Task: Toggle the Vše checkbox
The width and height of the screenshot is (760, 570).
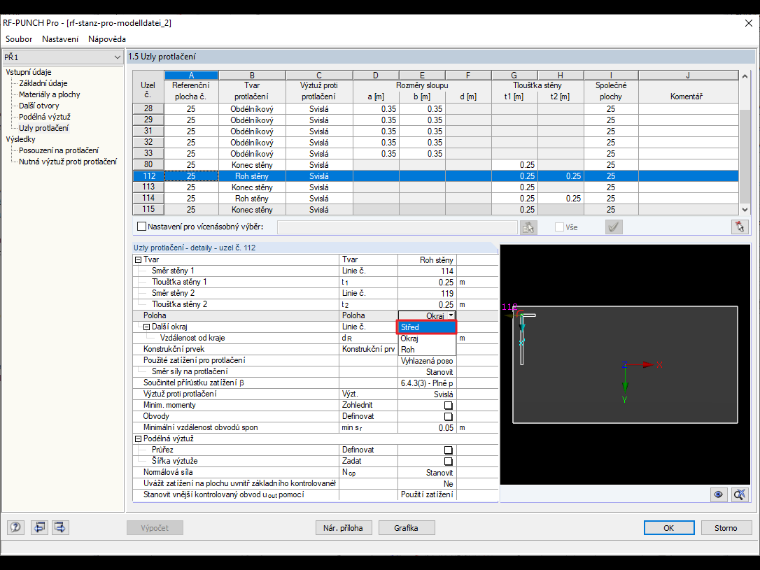Action: pyautogui.click(x=559, y=227)
